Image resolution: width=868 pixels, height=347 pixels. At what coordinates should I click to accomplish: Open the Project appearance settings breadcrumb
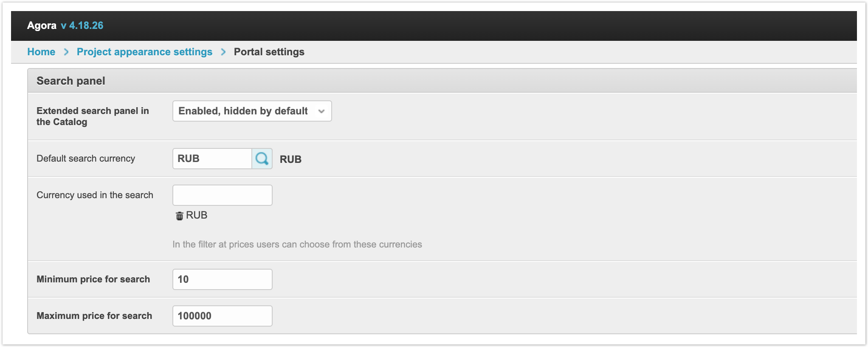(x=144, y=52)
